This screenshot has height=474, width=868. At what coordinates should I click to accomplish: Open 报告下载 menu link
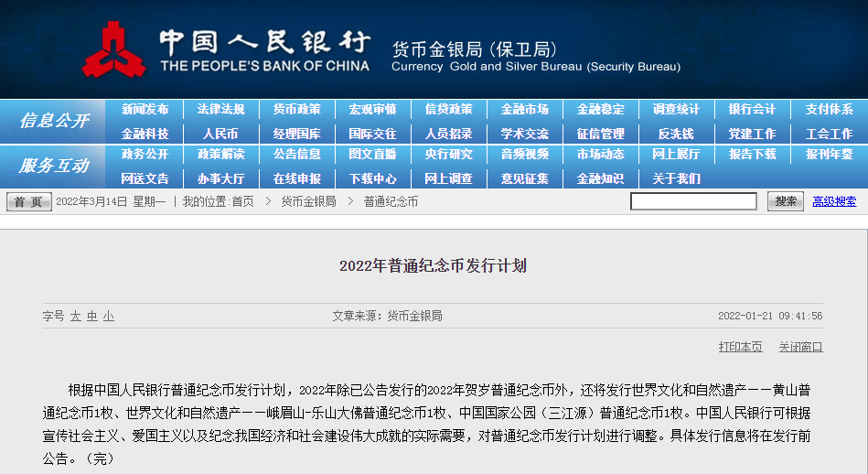click(x=752, y=155)
